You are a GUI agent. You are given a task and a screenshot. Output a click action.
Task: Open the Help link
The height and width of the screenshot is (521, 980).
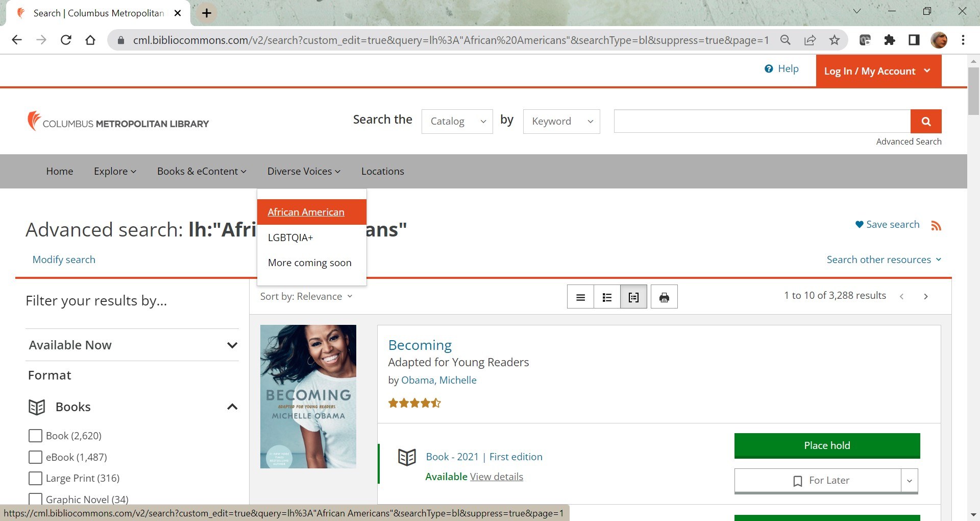pos(781,68)
